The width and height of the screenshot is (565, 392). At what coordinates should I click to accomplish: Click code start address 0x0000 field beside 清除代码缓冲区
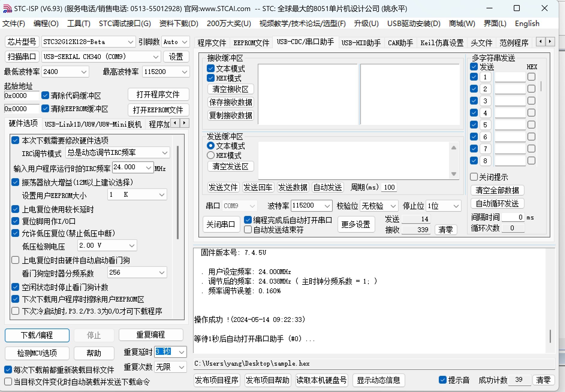(x=22, y=96)
